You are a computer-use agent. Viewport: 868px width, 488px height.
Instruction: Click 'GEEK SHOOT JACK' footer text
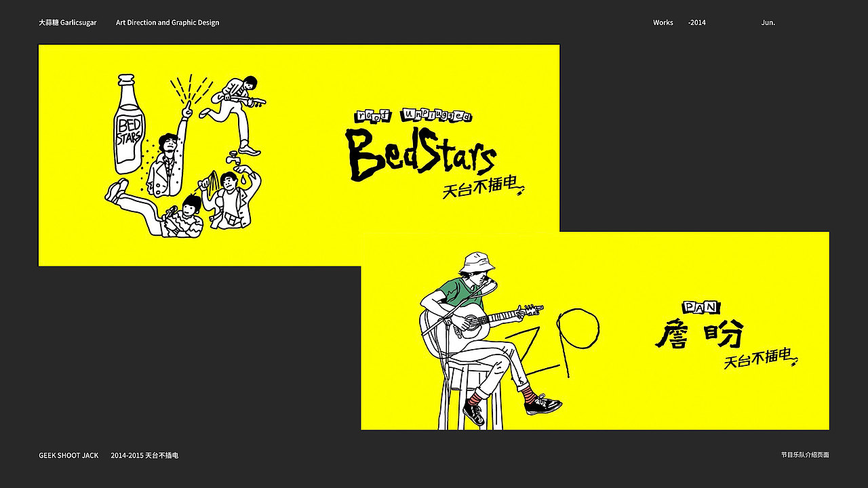coord(68,455)
